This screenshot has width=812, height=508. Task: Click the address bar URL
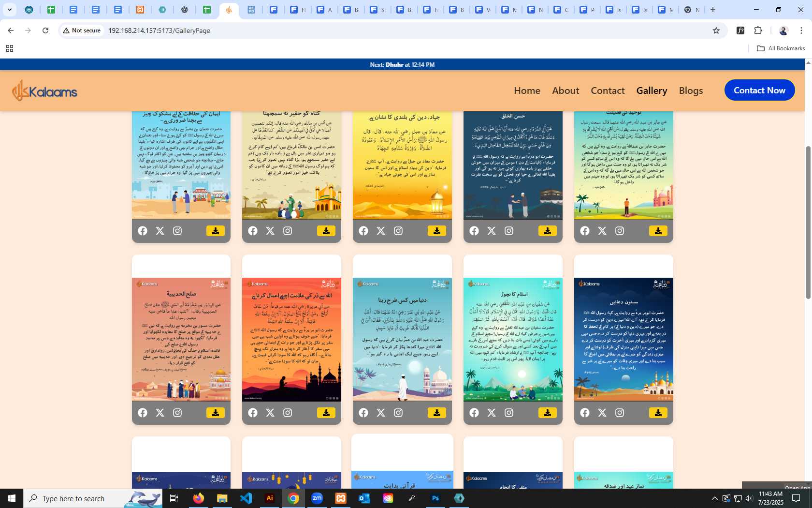[159, 30]
